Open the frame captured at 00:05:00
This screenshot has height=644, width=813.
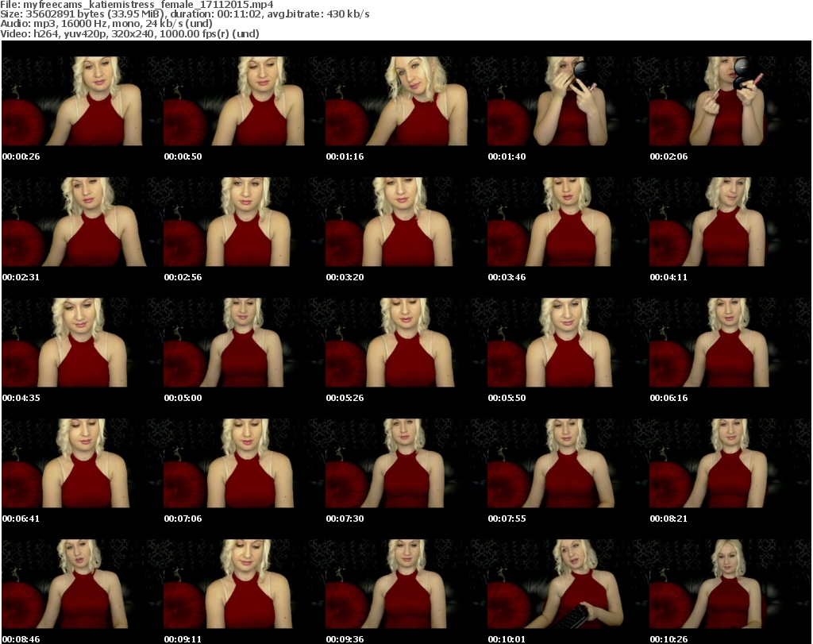[245, 343]
